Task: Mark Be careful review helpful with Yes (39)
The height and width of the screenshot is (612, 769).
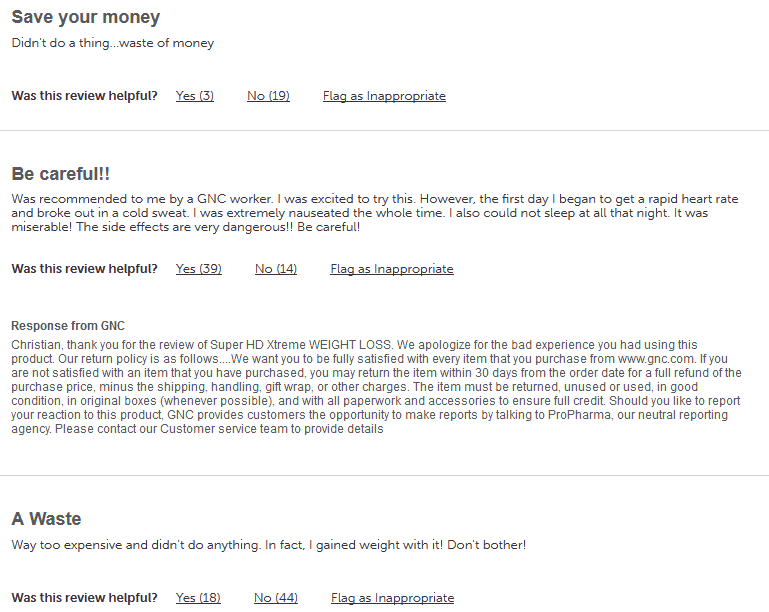Action: point(199,269)
